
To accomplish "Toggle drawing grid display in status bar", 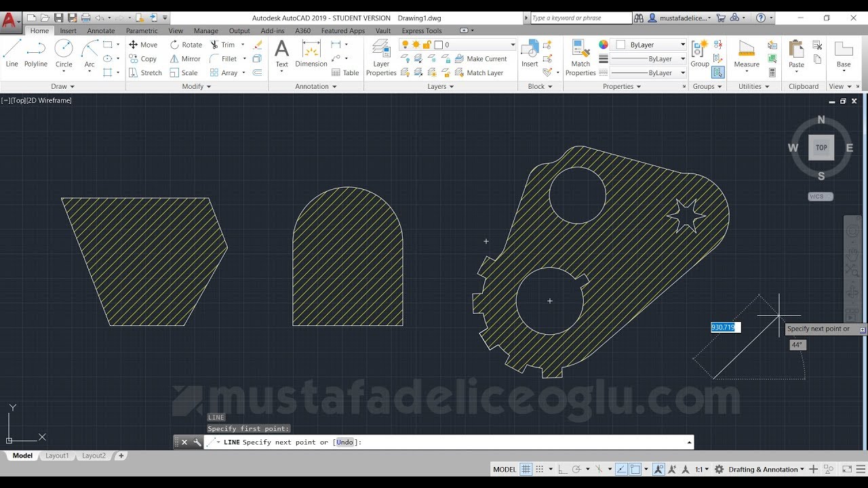I will [x=526, y=469].
